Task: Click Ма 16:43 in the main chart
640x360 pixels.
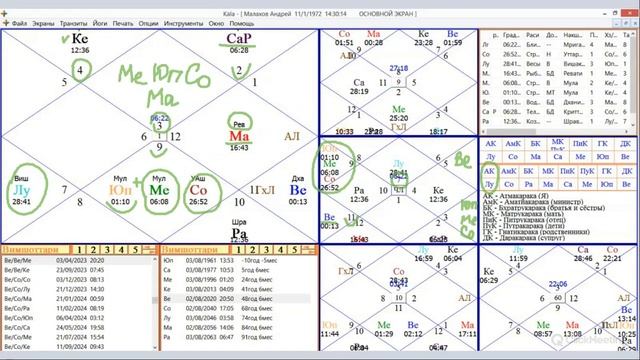Action: coord(239,140)
